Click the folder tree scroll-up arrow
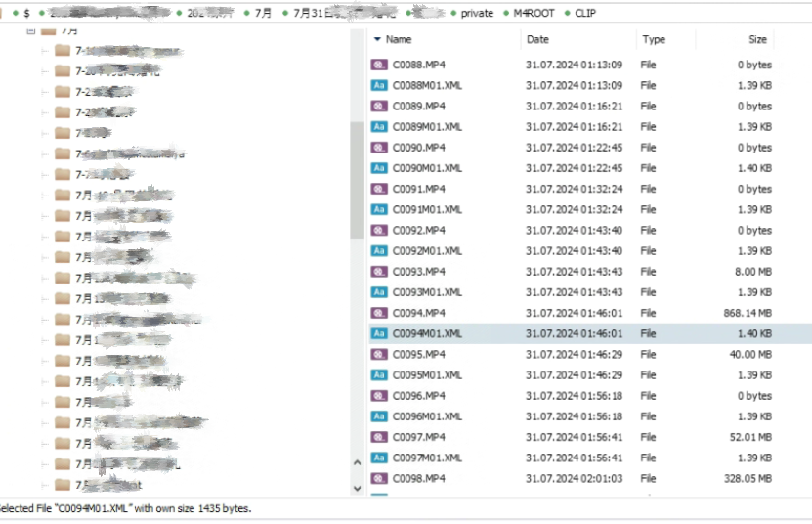Image resolution: width=812 pixels, height=524 pixels. 357,462
